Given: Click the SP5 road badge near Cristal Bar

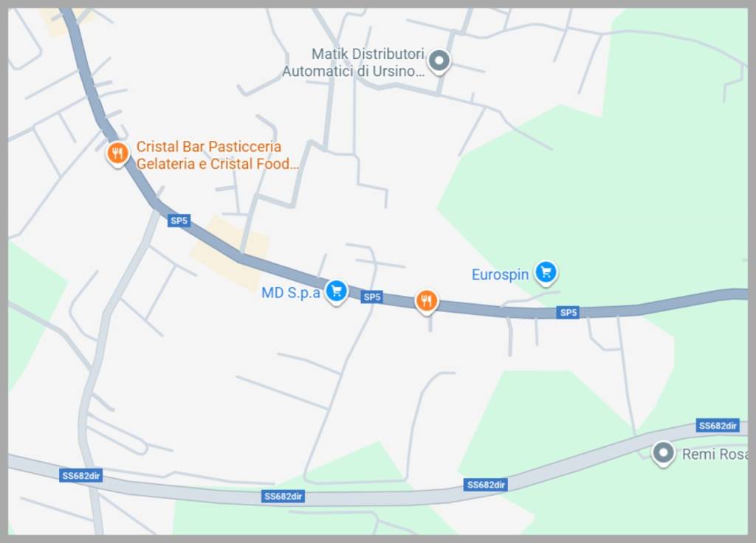Looking at the screenshot, I should (x=179, y=221).
